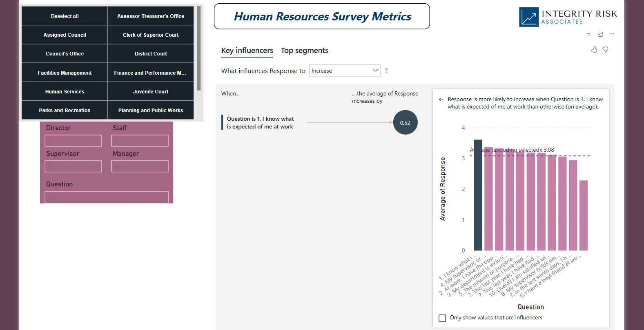
Task: Open the more options ellipsis
Action: pyautogui.click(x=612, y=34)
